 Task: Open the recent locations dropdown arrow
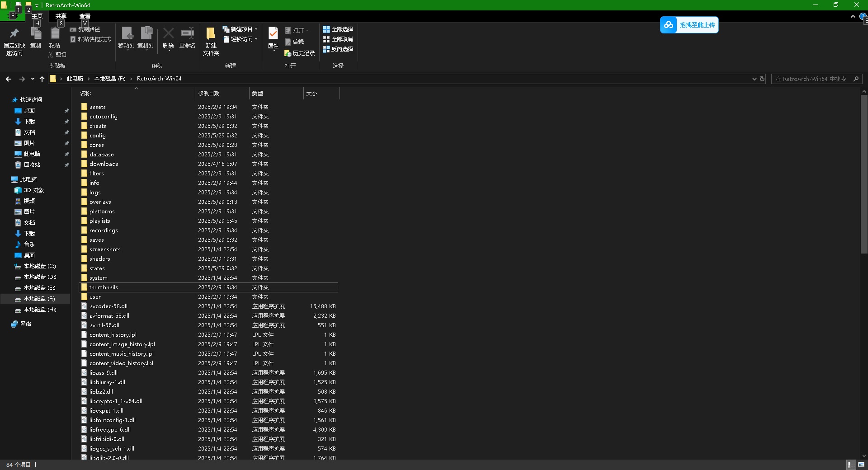[x=33, y=79]
